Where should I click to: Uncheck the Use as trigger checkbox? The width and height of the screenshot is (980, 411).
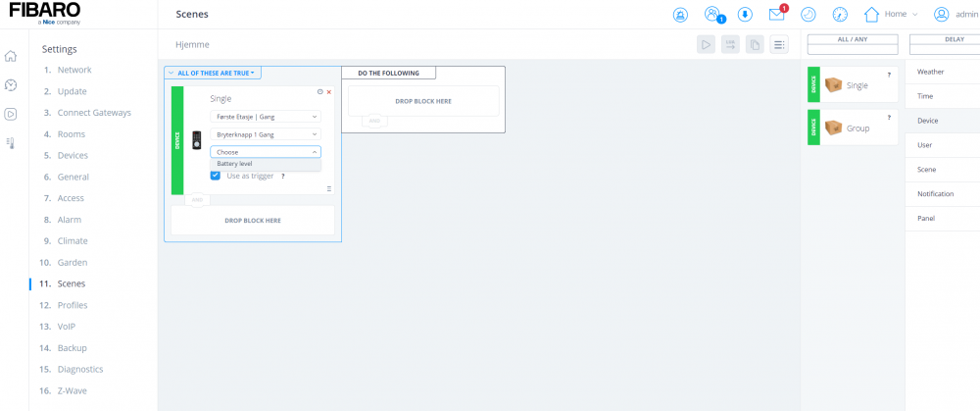pyautogui.click(x=216, y=176)
